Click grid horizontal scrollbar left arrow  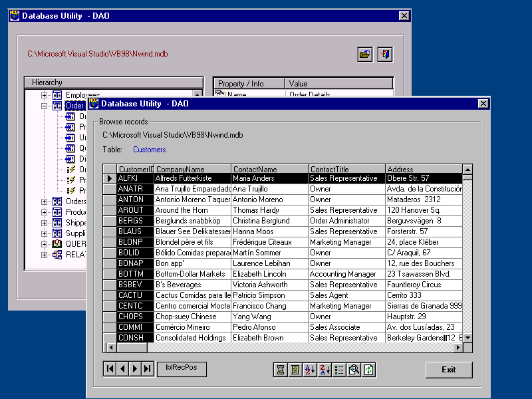[110, 347]
